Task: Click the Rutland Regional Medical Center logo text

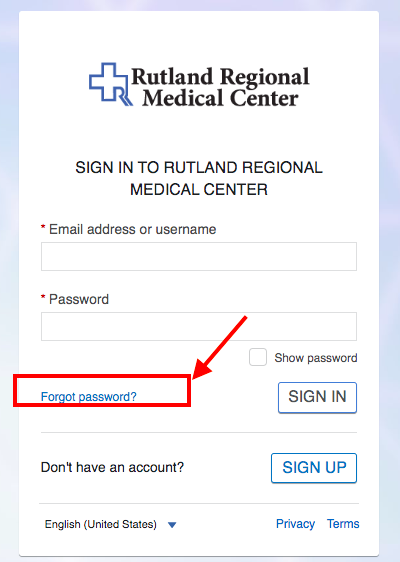Action: pyautogui.click(x=220, y=87)
